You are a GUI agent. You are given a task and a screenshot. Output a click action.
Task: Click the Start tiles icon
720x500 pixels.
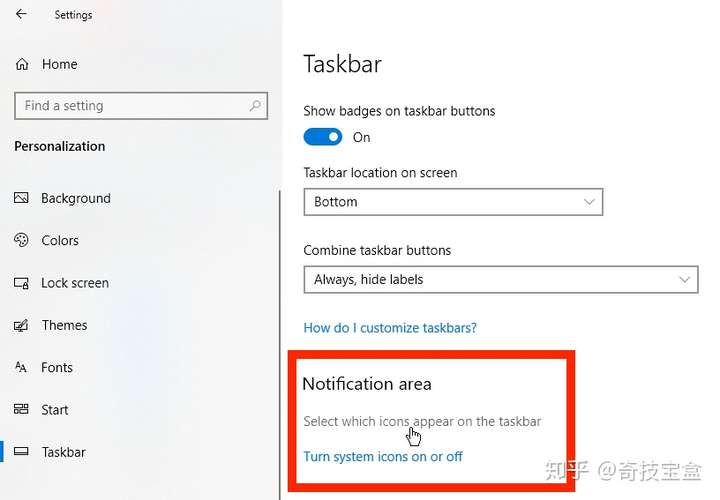[x=21, y=409]
